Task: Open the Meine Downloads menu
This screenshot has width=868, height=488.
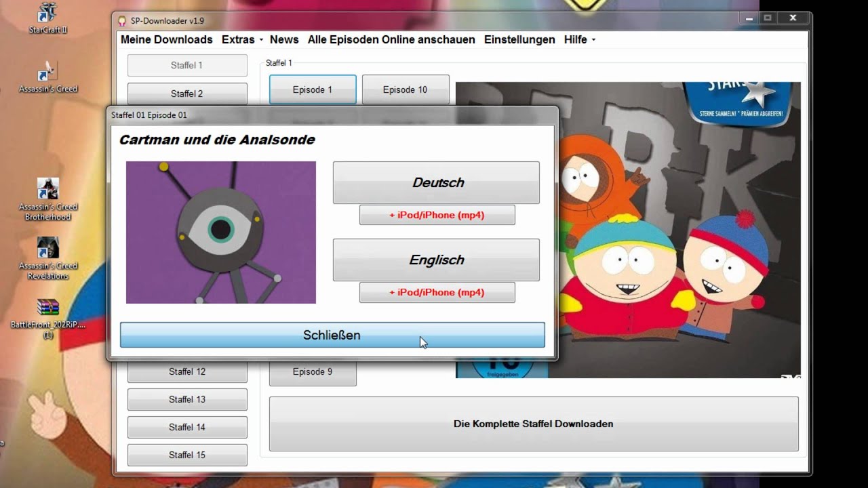Action: (167, 40)
